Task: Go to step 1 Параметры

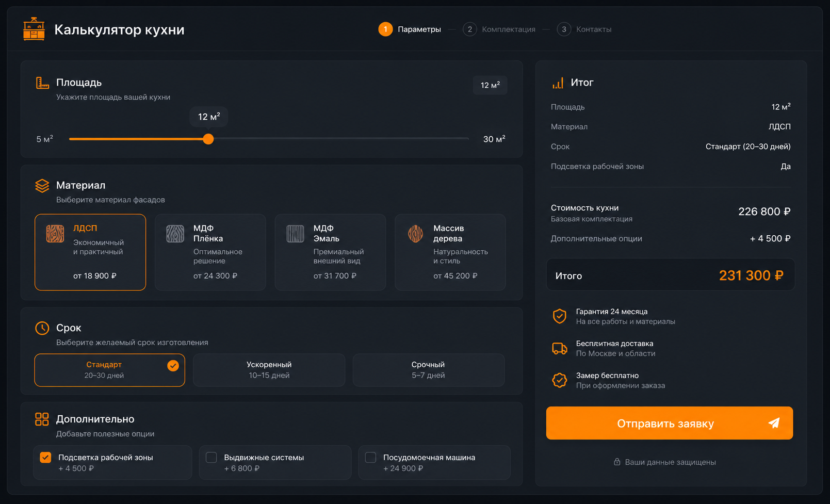Action: pos(410,29)
